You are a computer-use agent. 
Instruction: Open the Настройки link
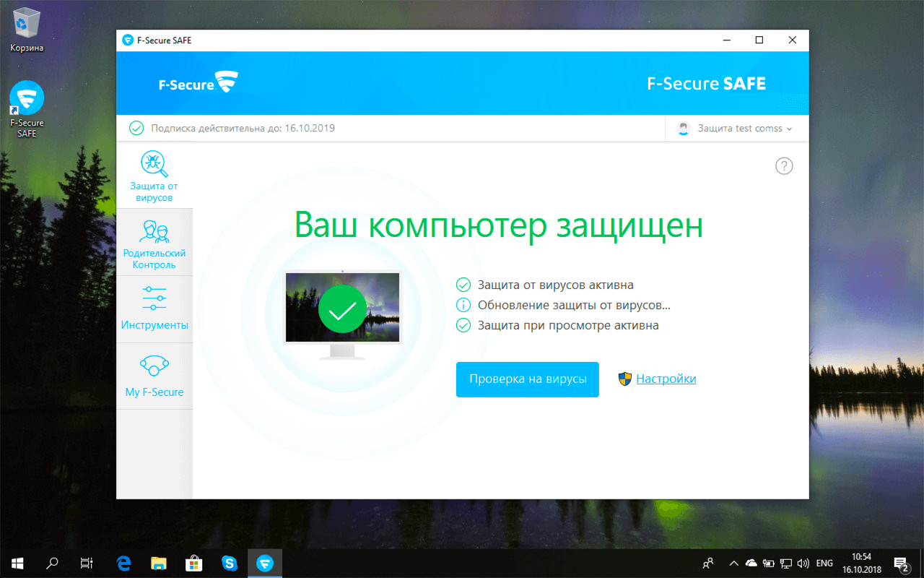[x=666, y=379]
